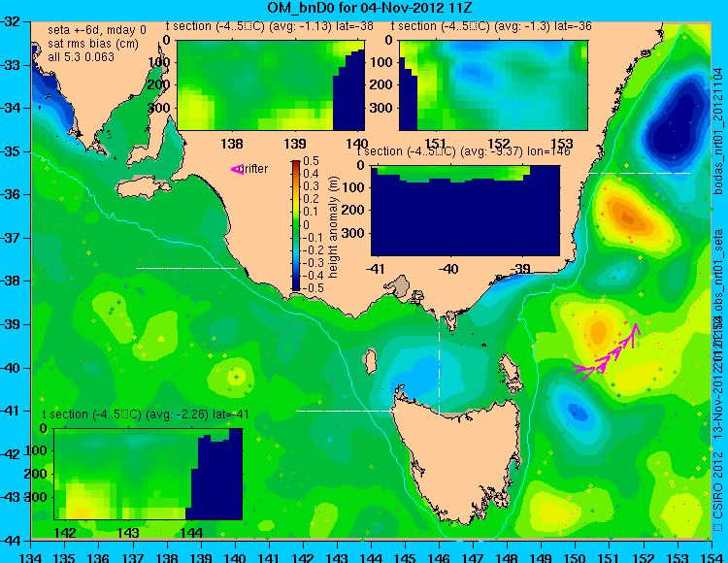The width and height of the screenshot is (728, 563).
Task: Click the vertical 'CSIRO 2012' copyright label
Action: point(718,490)
